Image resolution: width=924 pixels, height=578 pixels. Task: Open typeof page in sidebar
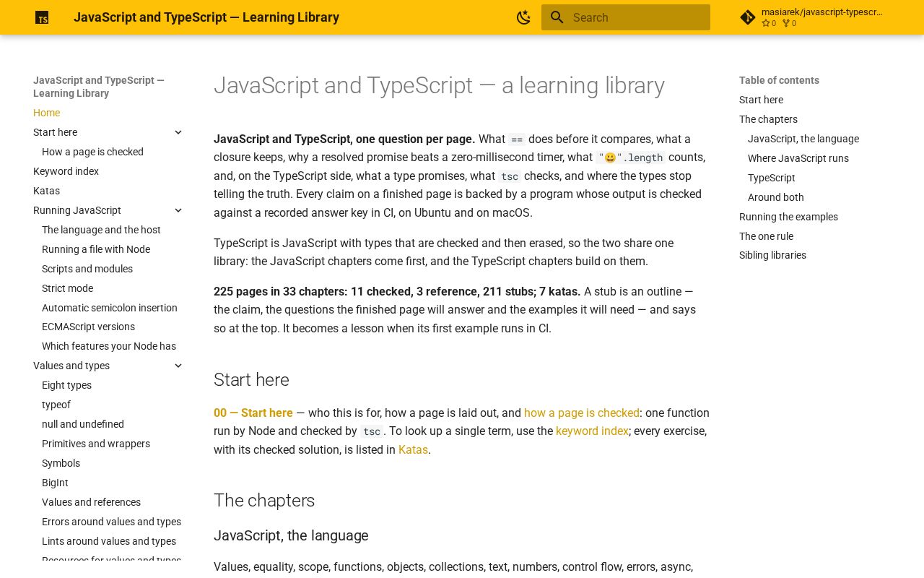56,405
